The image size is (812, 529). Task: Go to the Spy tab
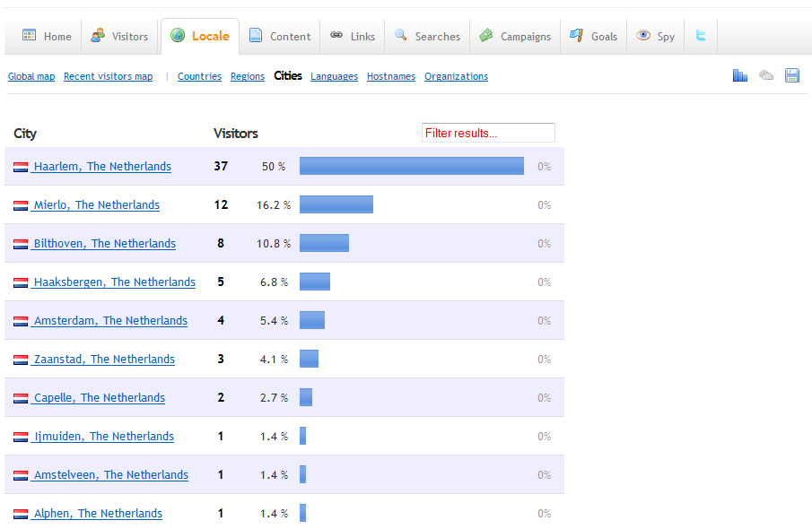pyautogui.click(x=655, y=37)
